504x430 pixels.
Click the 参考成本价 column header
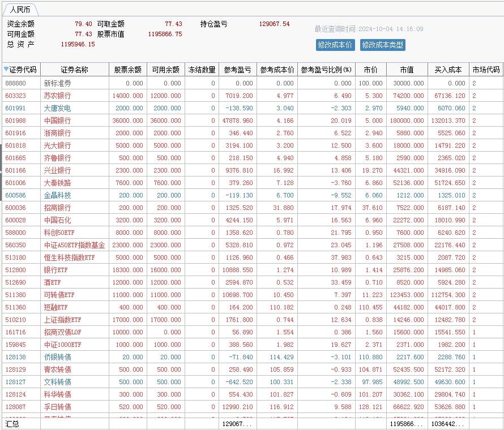pyautogui.click(x=277, y=70)
